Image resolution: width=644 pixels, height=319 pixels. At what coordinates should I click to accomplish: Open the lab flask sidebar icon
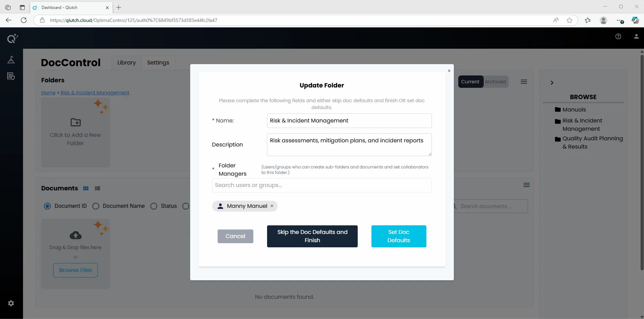coord(11,60)
